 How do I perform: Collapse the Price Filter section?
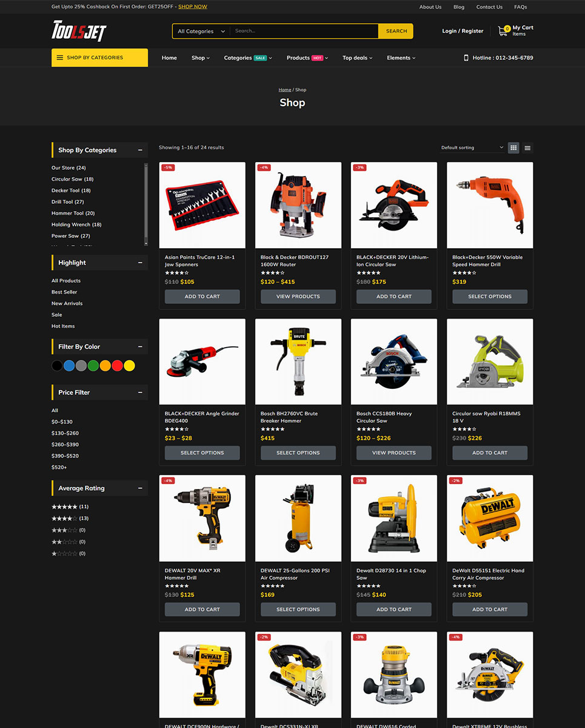(x=140, y=393)
